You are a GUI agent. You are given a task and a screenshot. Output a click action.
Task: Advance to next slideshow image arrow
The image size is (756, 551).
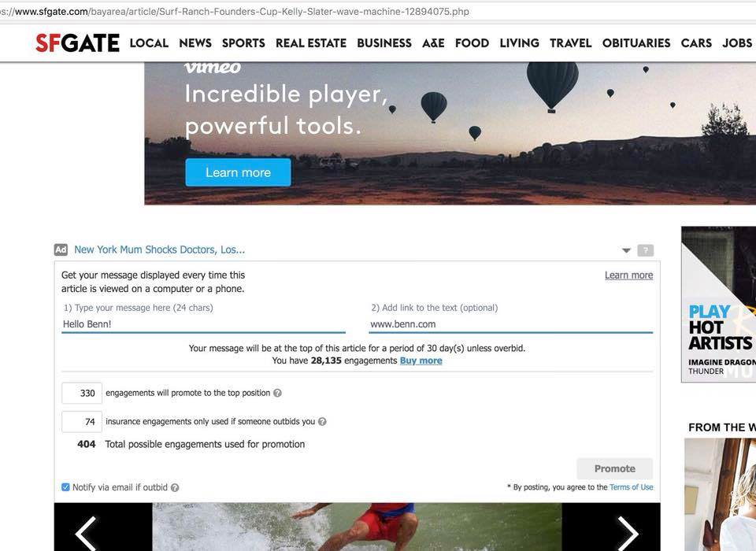tap(628, 534)
